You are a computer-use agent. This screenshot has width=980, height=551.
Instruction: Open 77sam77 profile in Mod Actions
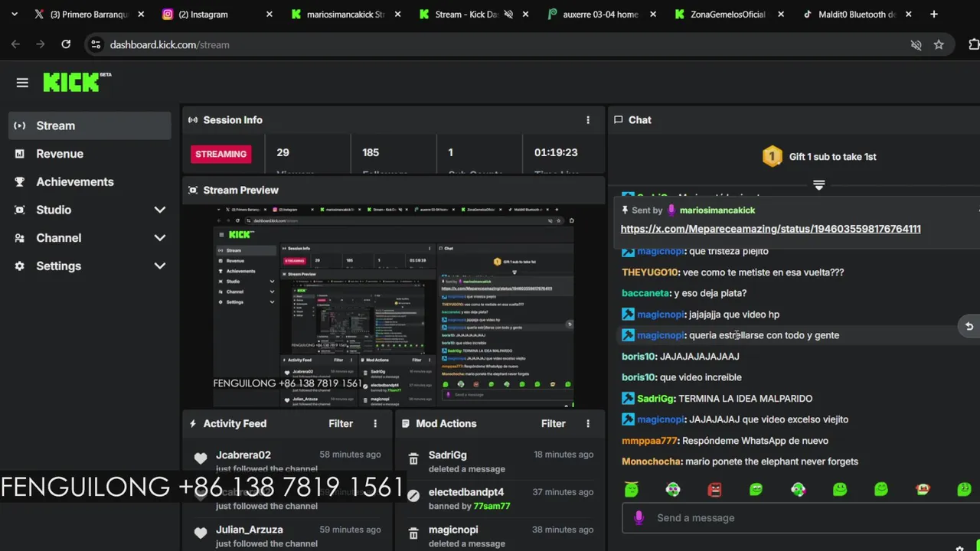click(x=492, y=506)
